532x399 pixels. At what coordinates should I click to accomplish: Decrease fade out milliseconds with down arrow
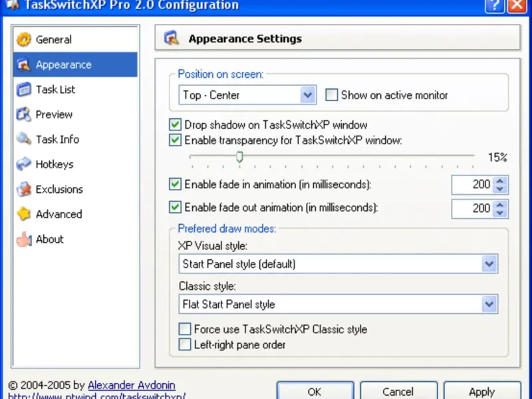click(500, 212)
